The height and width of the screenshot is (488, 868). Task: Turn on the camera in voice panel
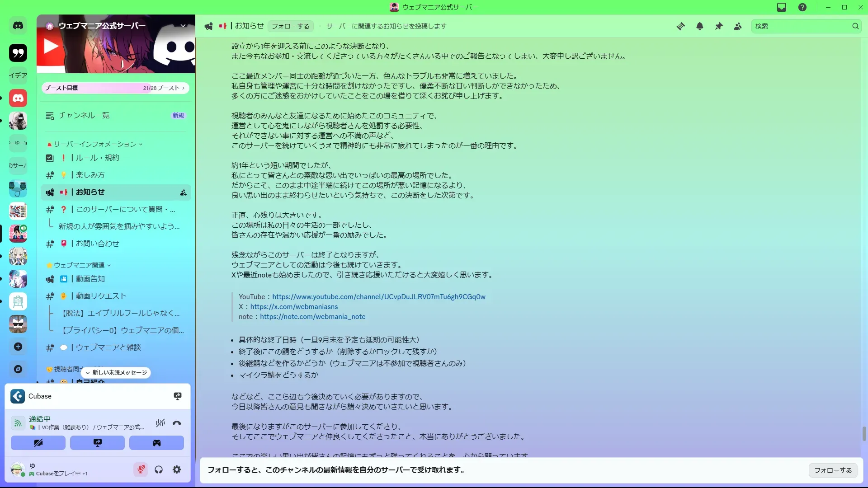38,443
